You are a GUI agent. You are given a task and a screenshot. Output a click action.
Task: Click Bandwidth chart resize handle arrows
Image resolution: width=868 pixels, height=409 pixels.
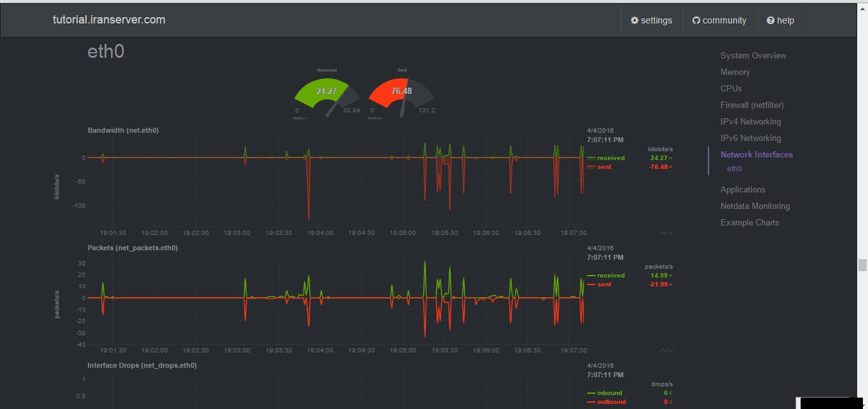(666, 233)
